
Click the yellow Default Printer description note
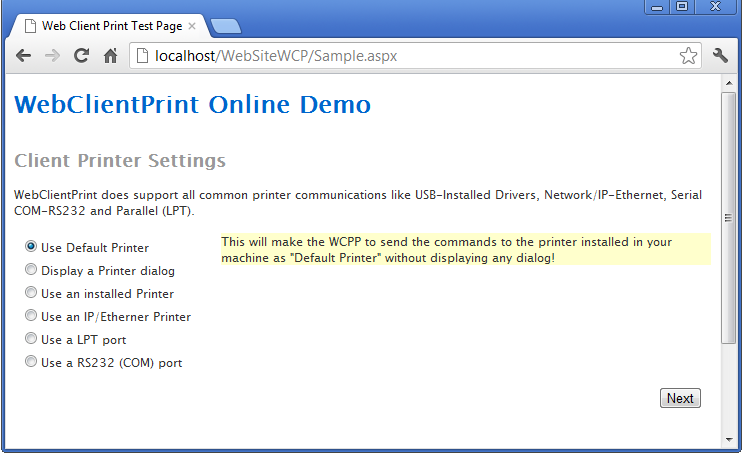466,249
